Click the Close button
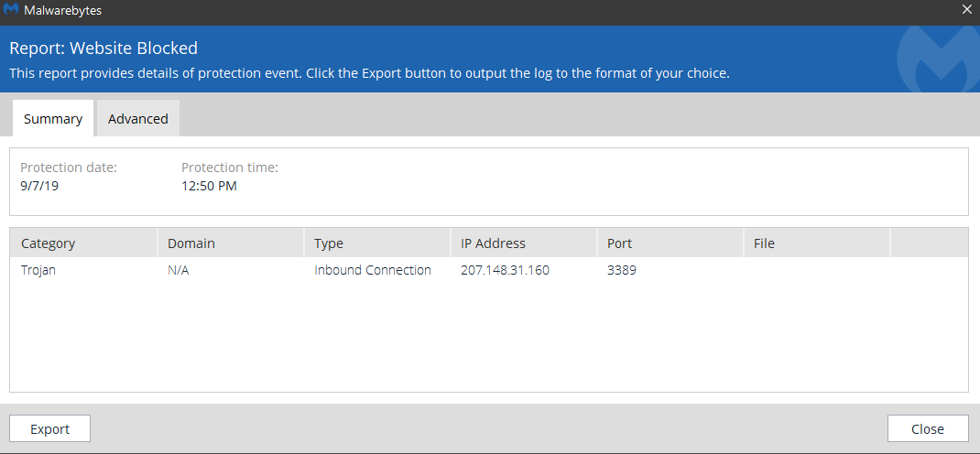The image size is (980, 454). click(x=928, y=429)
